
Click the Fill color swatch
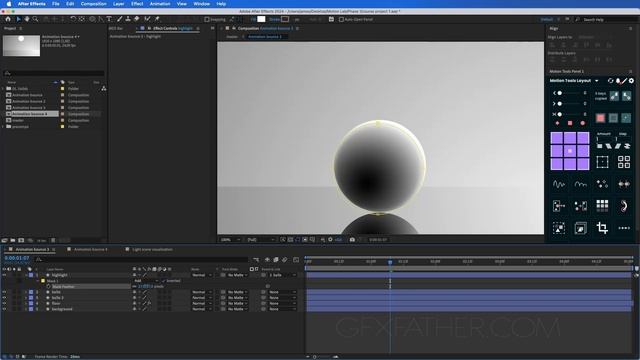point(261,19)
